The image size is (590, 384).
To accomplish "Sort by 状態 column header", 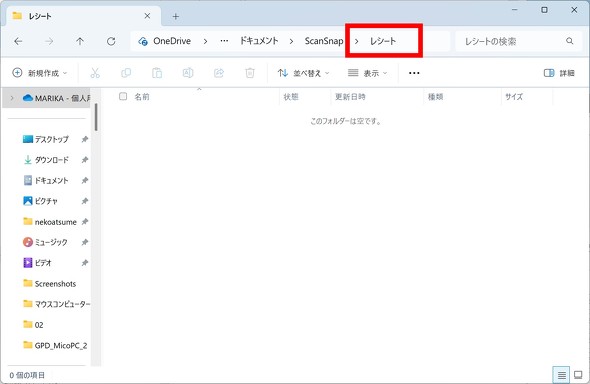I will (x=291, y=97).
